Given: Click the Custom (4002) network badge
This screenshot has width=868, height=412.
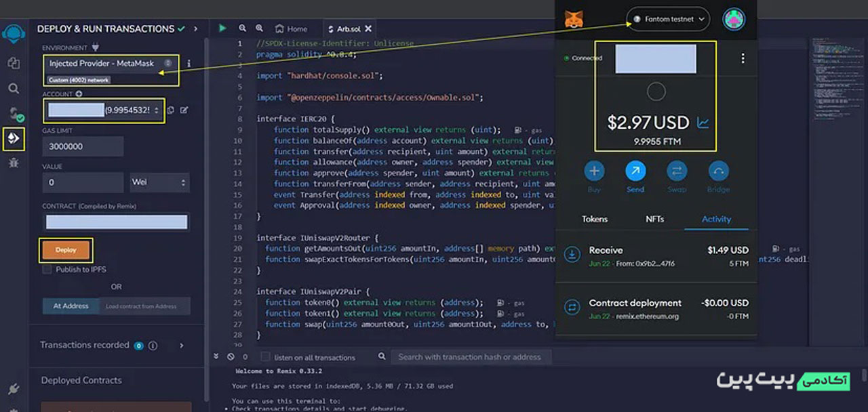Looking at the screenshot, I should (x=79, y=80).
